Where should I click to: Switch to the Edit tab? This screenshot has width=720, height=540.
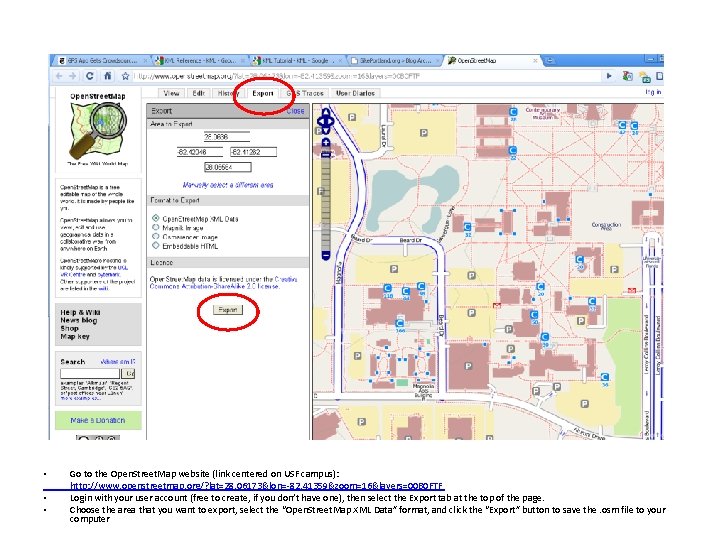198,93
